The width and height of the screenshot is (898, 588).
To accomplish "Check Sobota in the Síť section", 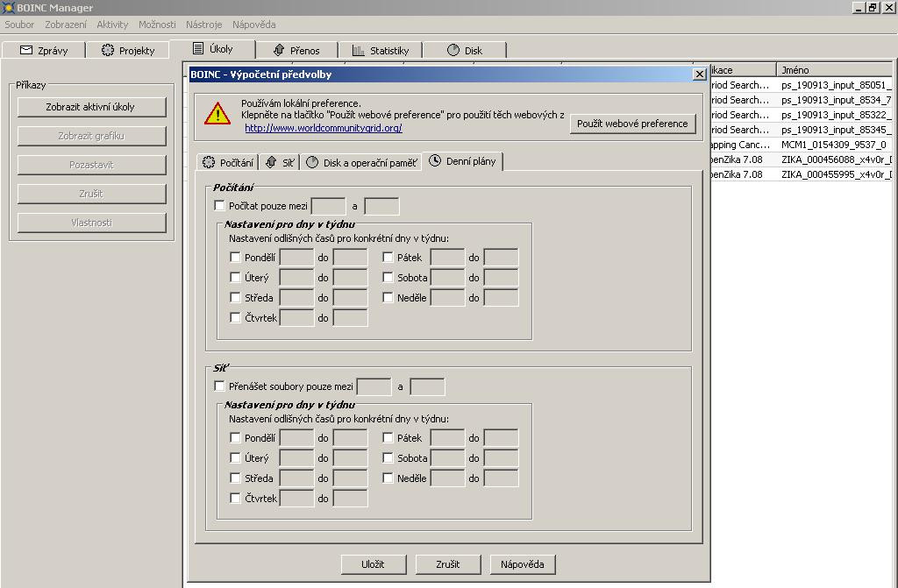I will click(388, 457).
